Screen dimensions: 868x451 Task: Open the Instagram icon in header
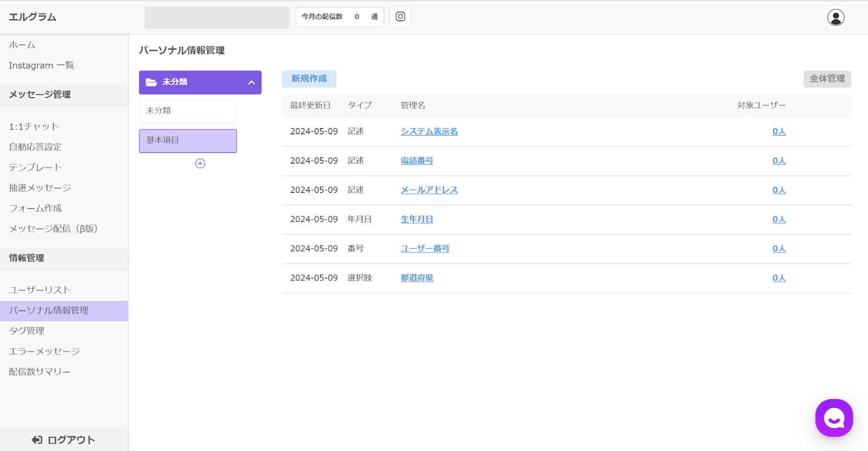click(x=400, y=17)
